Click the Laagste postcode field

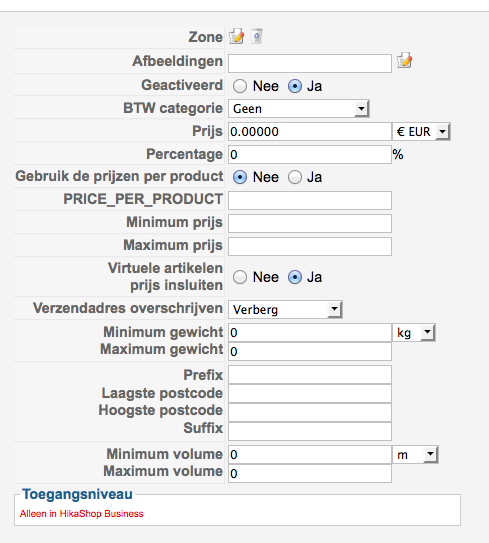pyautogui.click(x=310, y=393)
